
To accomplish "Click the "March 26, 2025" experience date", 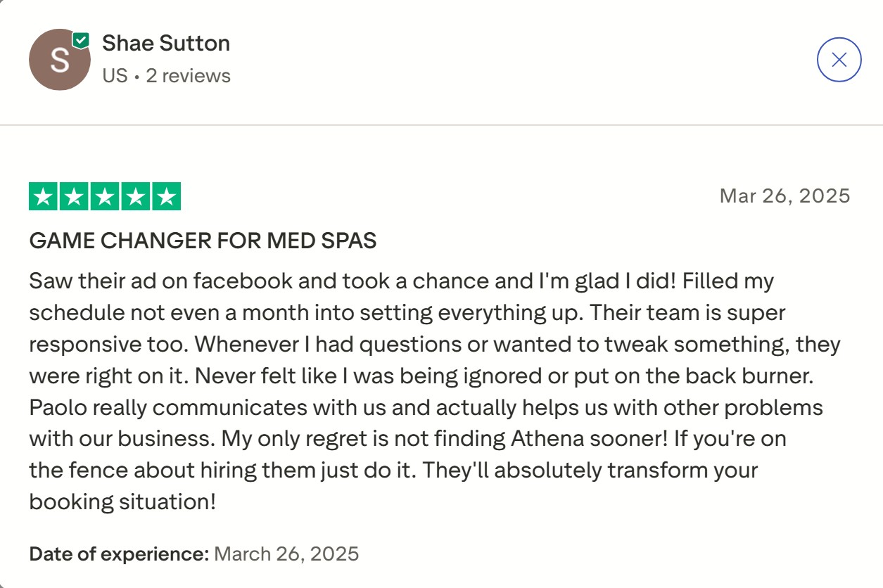I will click(286, 554).
